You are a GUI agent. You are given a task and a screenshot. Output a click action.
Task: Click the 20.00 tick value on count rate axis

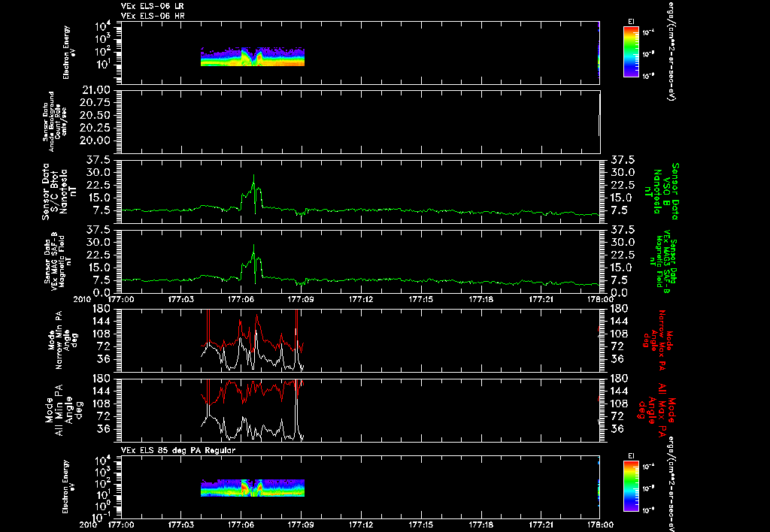click(x=96, y=141)
